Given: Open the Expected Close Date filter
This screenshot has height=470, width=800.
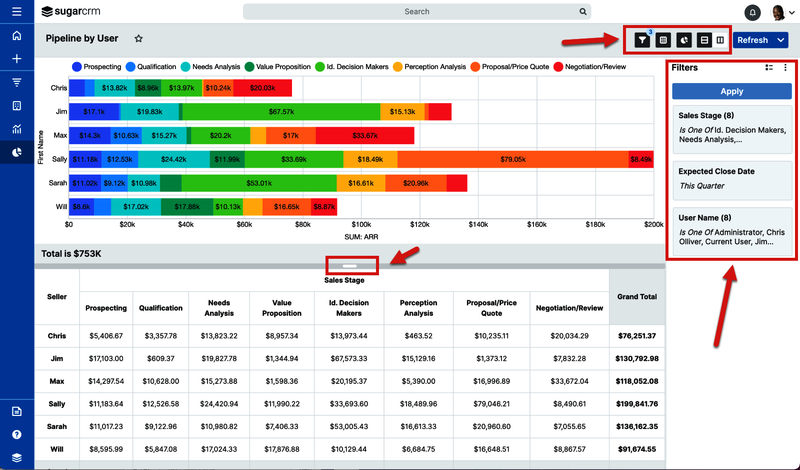Looking at the screenshot, I should (732, 179).
